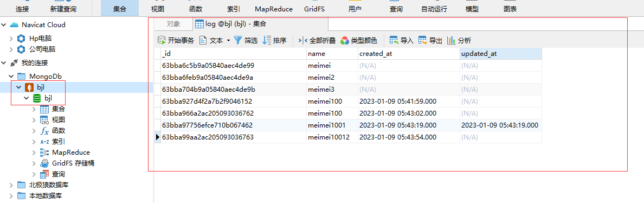Open 自动运行 in the top toolbar
The height and width of the screenshot is (203, 644).
coord(434,9)
